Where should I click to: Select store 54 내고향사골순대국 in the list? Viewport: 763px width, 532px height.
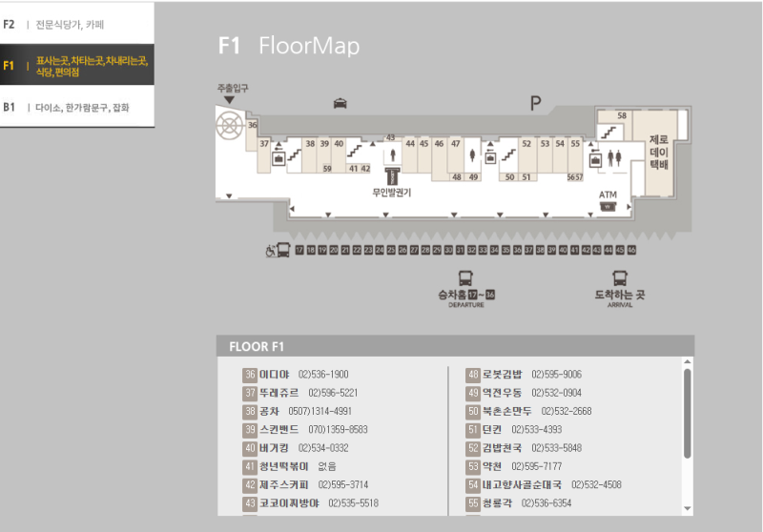click(x=544, y=485)
